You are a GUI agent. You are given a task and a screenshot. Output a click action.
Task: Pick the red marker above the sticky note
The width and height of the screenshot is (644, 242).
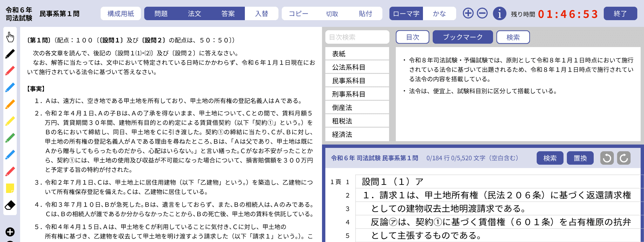10,171
